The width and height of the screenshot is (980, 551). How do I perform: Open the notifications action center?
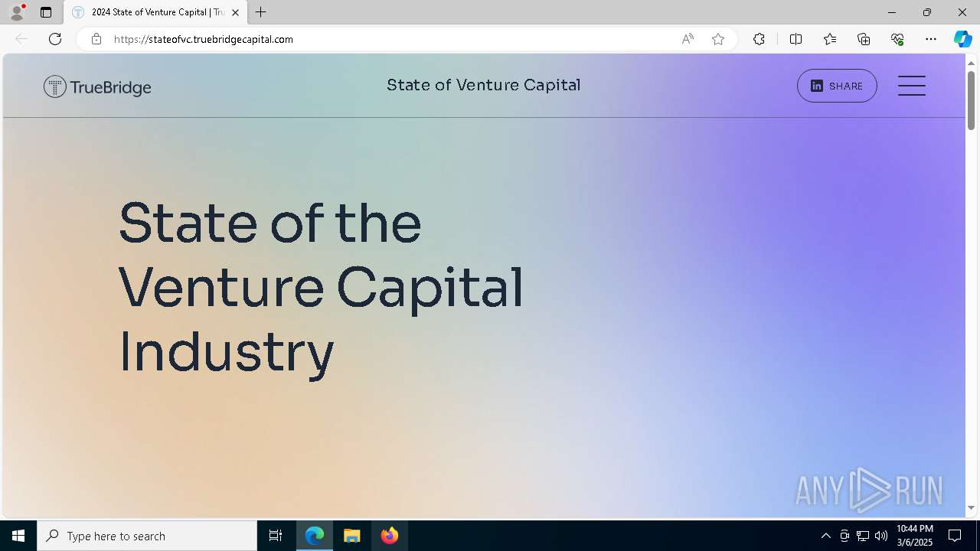(x=955, y=536)
